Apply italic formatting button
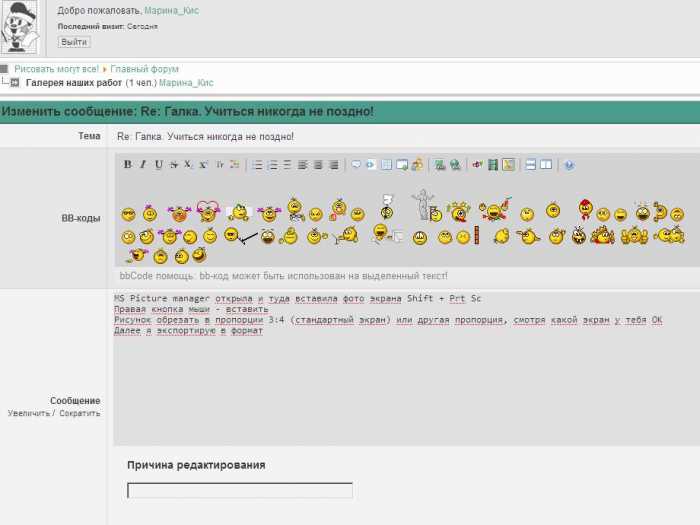The image size is (700, 525). (143, 165)
